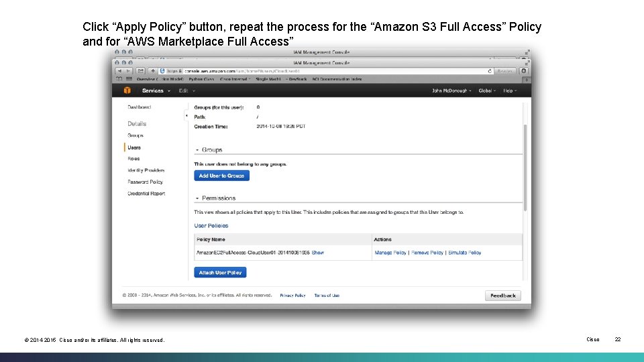This screenshot has height=362, width=644.
Task: Open the Services dropdown menu
Action: click(156, 90)
